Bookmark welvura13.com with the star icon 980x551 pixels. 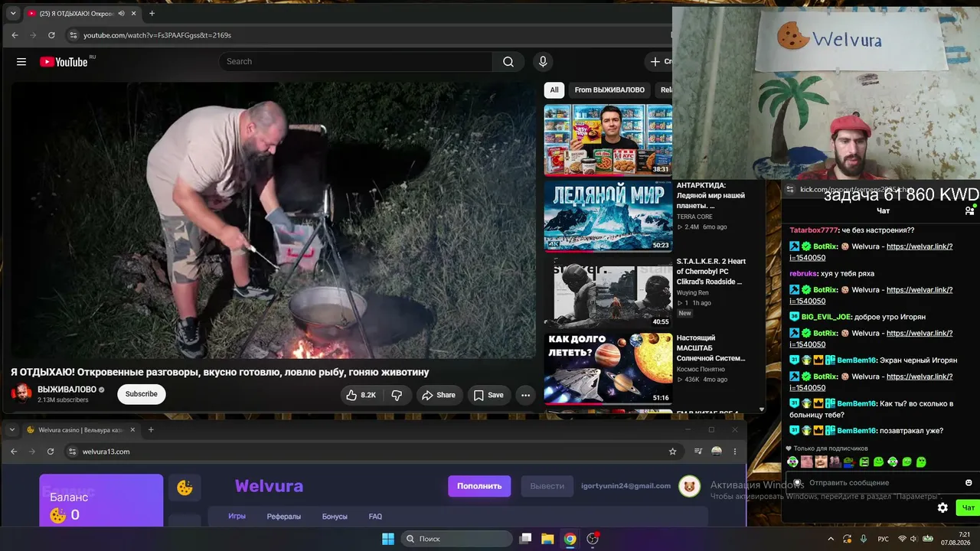673,452
